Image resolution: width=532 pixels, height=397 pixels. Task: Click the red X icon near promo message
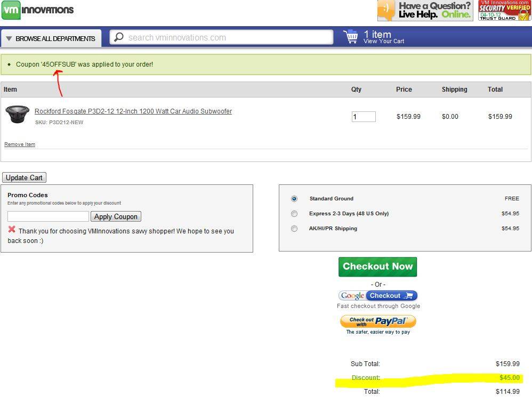[x=12, y=230]
